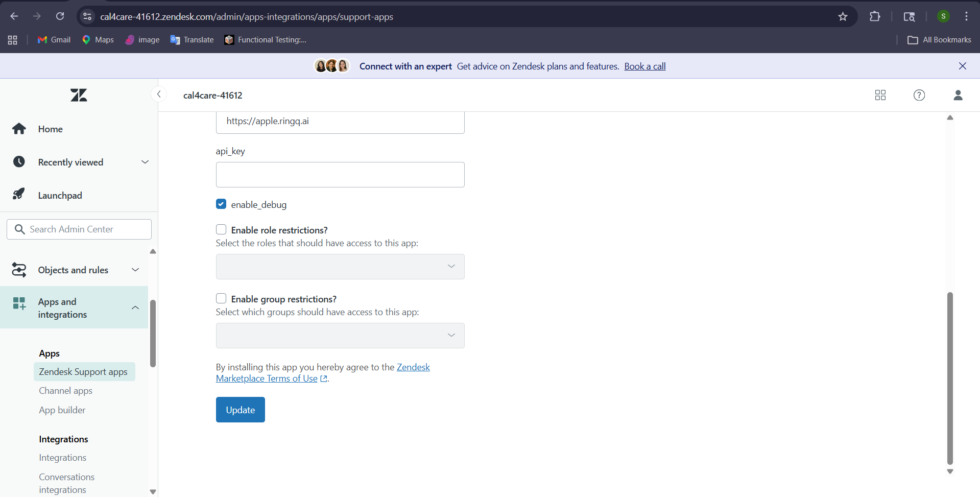Viewport: 980px width, 497px height.
Task: Open the Translate bookmark
Action: click(x=192, y=40)
